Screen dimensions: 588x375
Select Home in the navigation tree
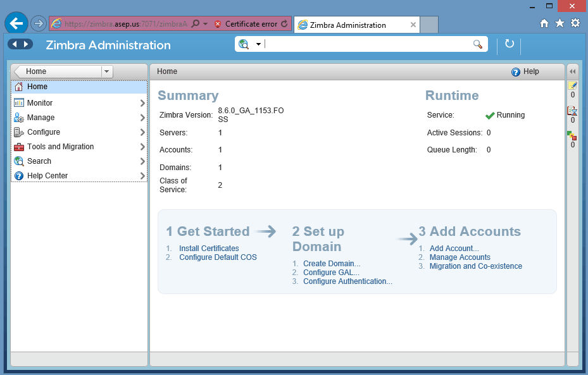(x=79, y=87)
